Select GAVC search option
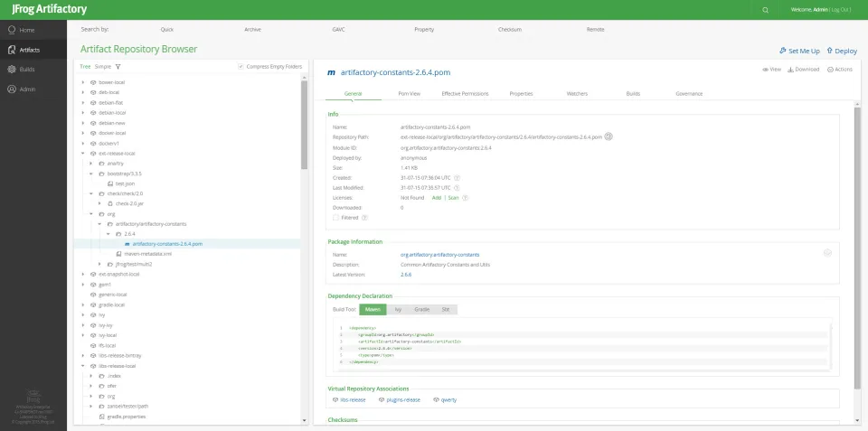 pos(338,29)
